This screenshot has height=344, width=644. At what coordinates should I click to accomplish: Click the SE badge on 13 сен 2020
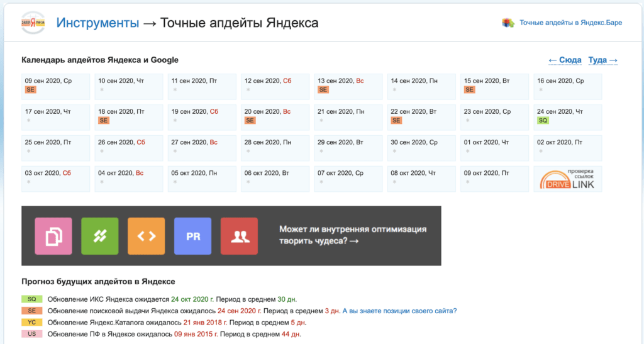click(x=323, y=89)
